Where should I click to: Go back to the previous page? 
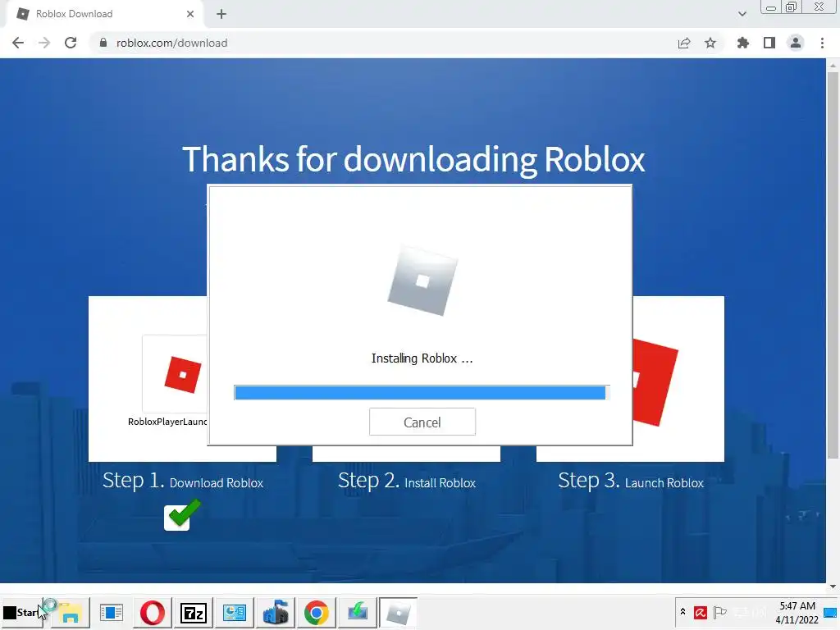(18, 43)
